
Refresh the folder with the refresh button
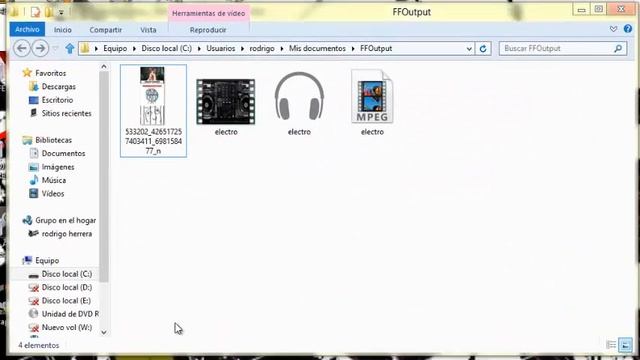[x=483, y=49]
